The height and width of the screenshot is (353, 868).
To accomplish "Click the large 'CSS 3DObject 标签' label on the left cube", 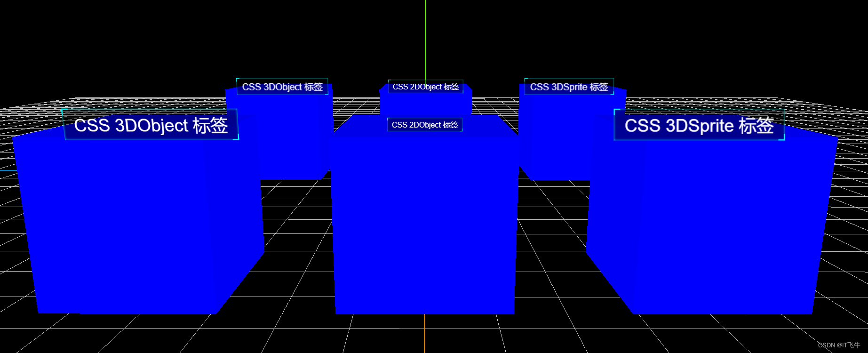I will [x=151, y=125].
